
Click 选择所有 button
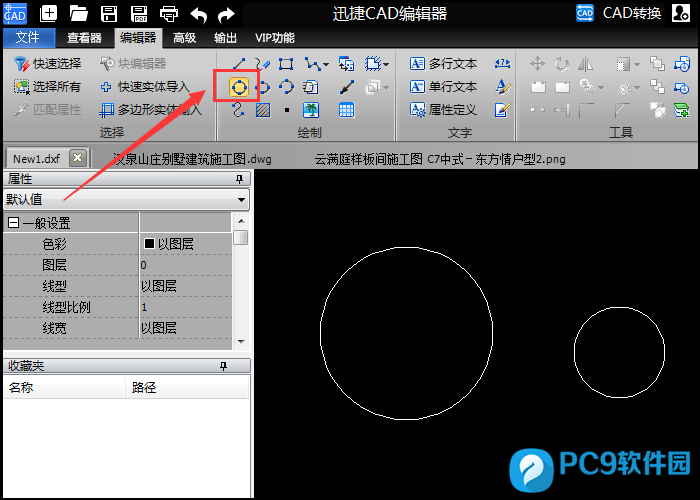pos(47,87)
